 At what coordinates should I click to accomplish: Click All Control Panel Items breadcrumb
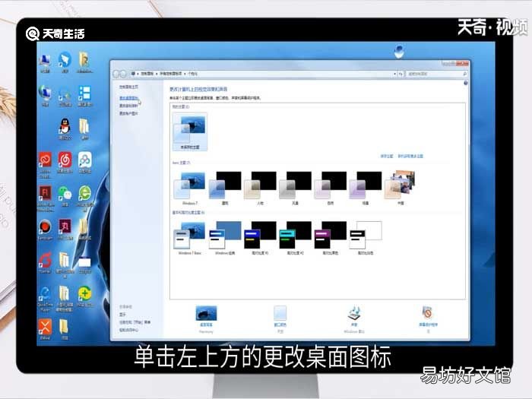click(171, 74)
